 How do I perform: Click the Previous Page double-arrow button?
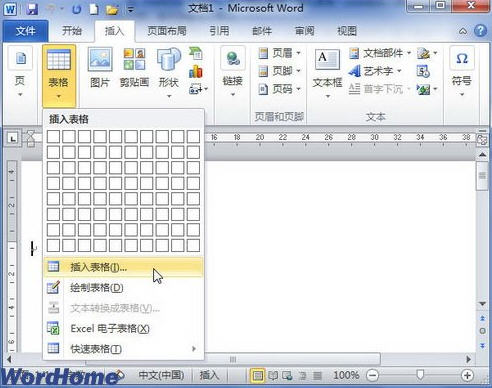point(482,318)
